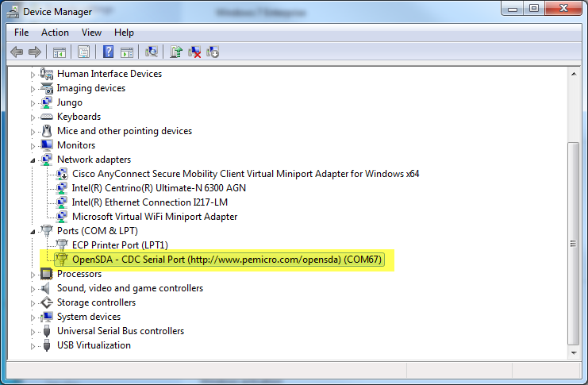
Task: Click the Sound, video and game controllers speaker icon
Action: pos(46,288)
